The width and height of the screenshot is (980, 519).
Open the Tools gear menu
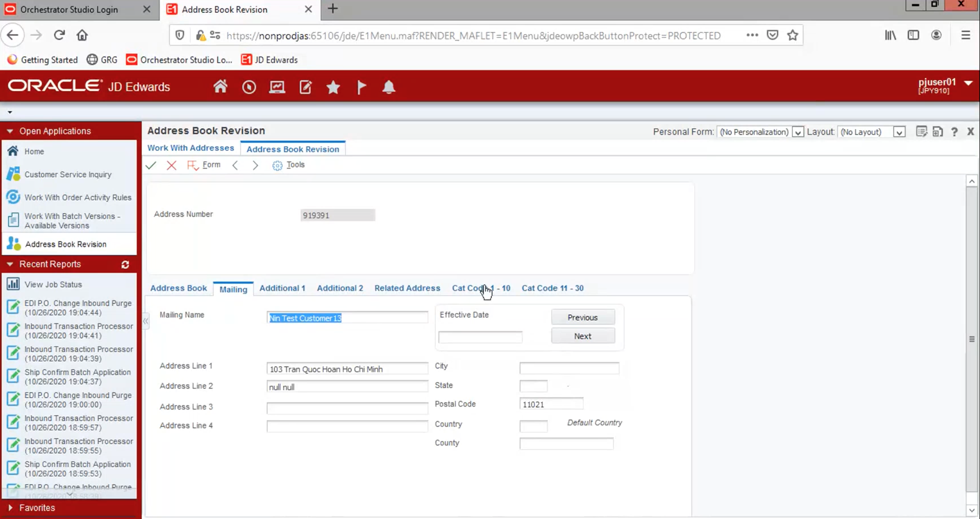[x=289, y=165]
